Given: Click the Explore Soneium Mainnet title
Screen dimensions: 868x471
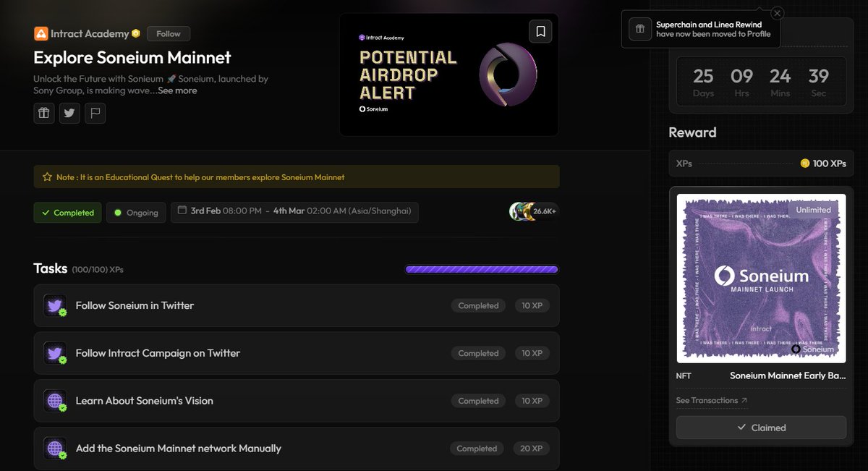Looking at the screenshot, I should pyautogui.click(x=132, y=57).
